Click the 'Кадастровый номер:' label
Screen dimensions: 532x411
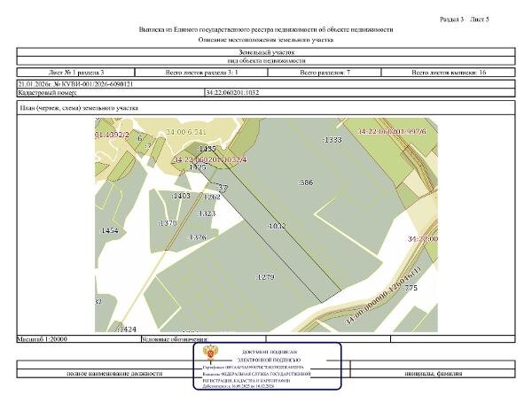point(47,92)
